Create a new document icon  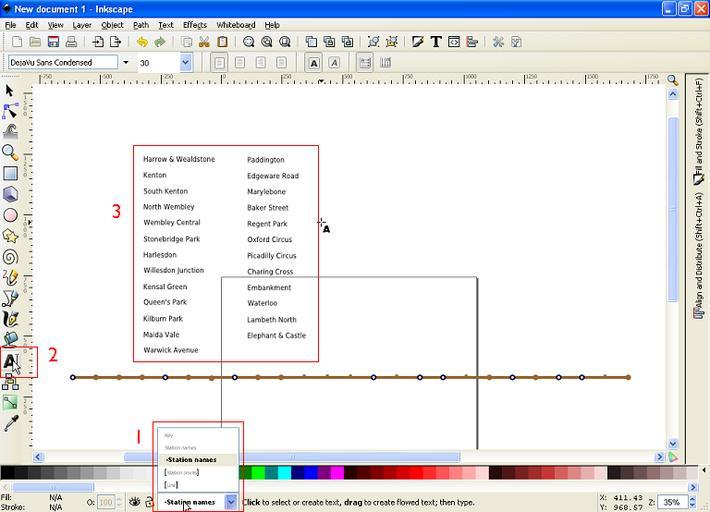17,42
